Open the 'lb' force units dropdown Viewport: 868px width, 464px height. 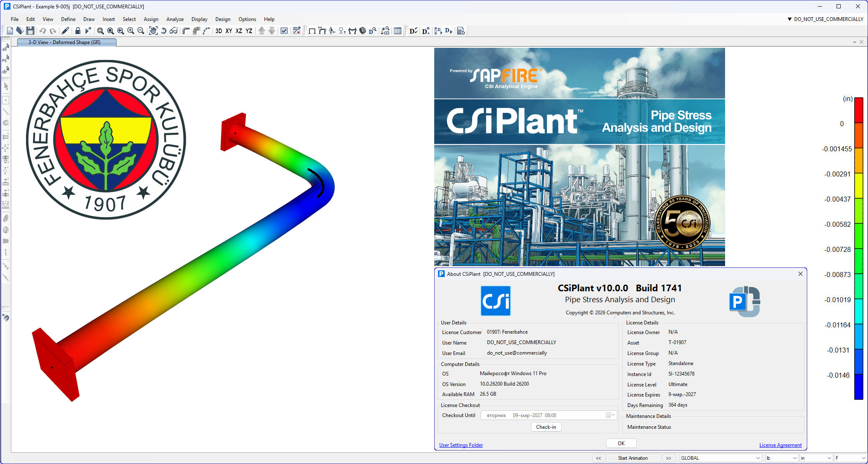point(781,458)
